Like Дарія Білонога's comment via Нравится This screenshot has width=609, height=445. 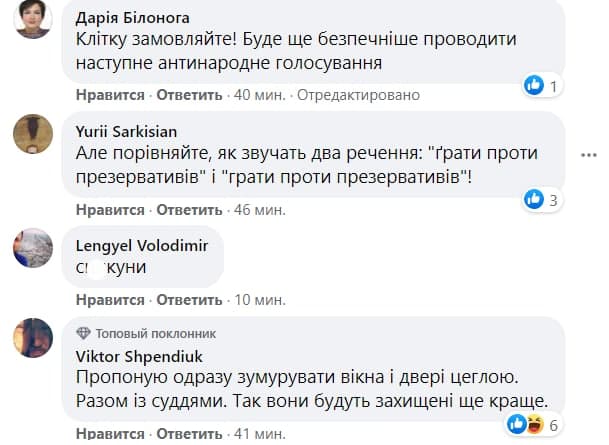103,95
